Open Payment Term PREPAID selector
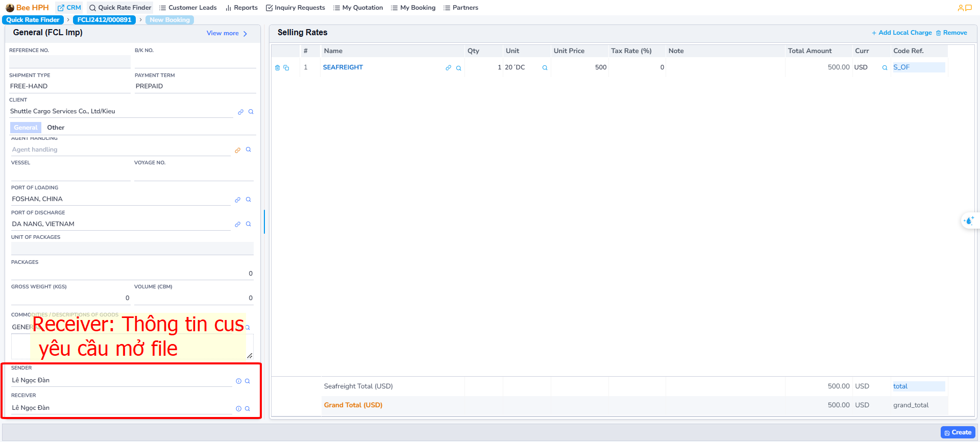This screenshot has width=980, height=442. [x=195, y=86]
